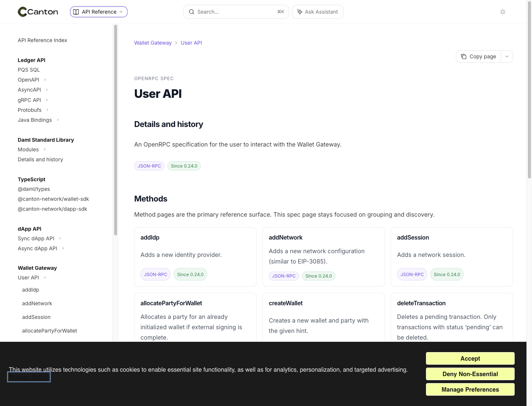The height and width of the screenshot is (406, 532).
Task: Open the addNetwork method card
Action: [x=324, y=257]
